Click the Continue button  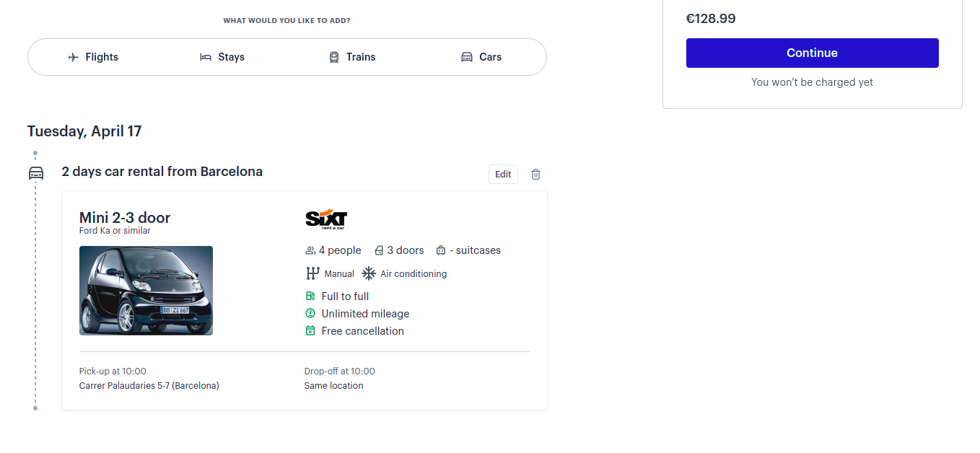(x=812, y=53)
